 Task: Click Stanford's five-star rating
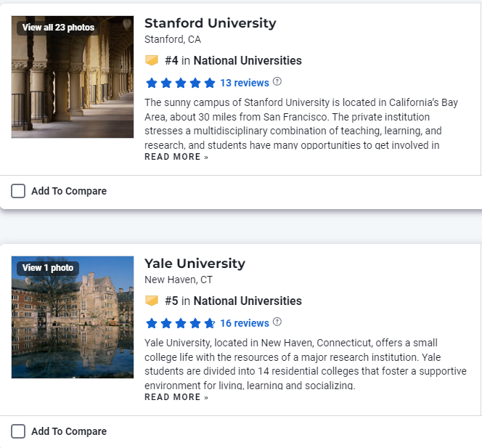point(181,83)
